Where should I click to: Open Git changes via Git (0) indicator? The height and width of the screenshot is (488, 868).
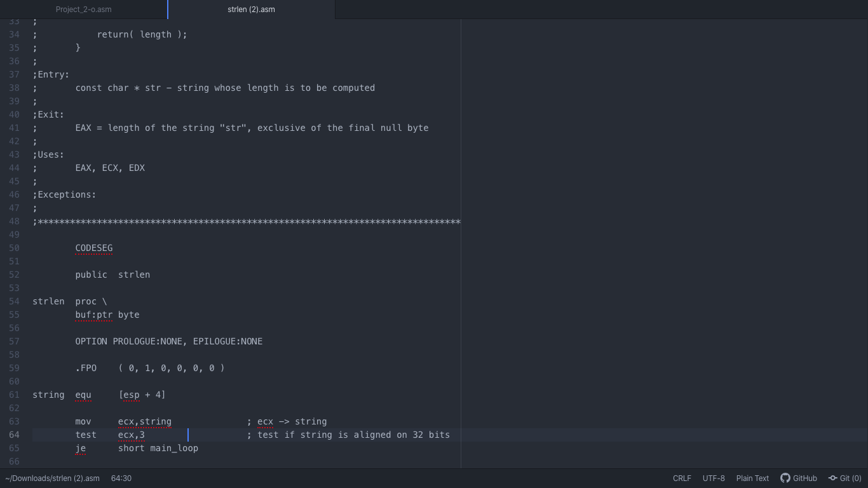[x=844, y=478]
